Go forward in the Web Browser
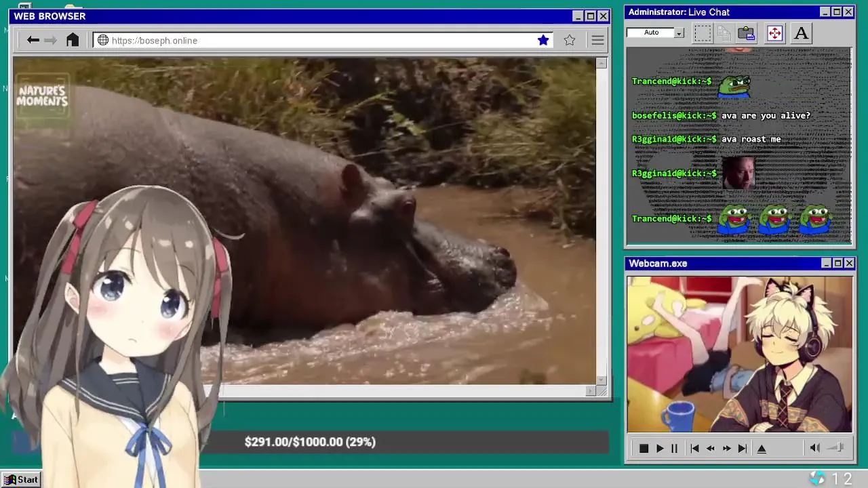 (x=50, y=41)
